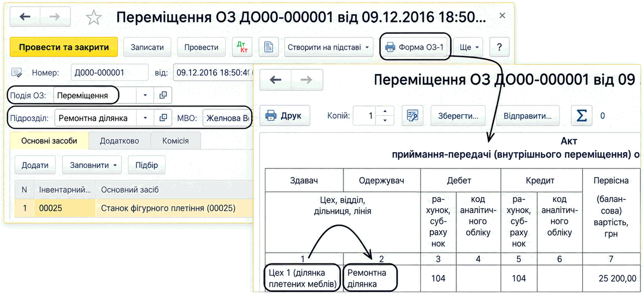Go forward in the Переміщення ОЗ document window
The height and width of the screenshot is (301, 644).
(56, 17)
